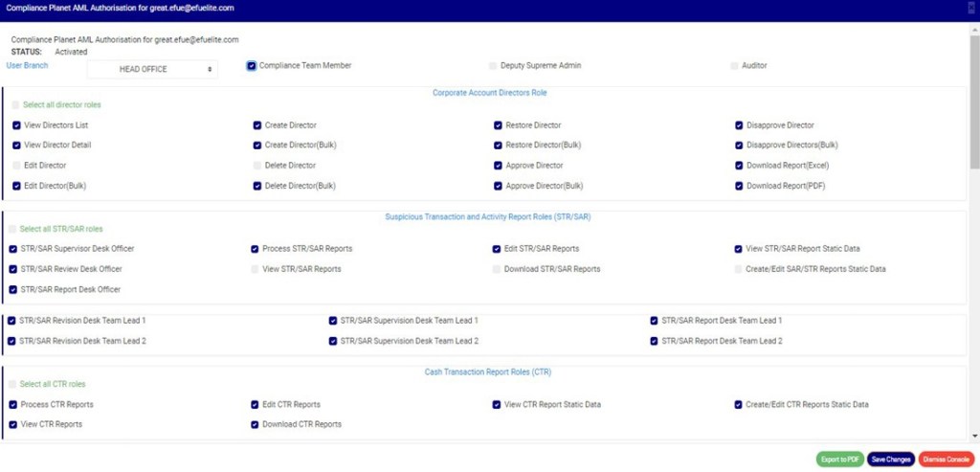The height and width of the screenshot is (472, 980).
Task: Toggle the Compliance Team Member checkbox
Action: coord(252,66)
